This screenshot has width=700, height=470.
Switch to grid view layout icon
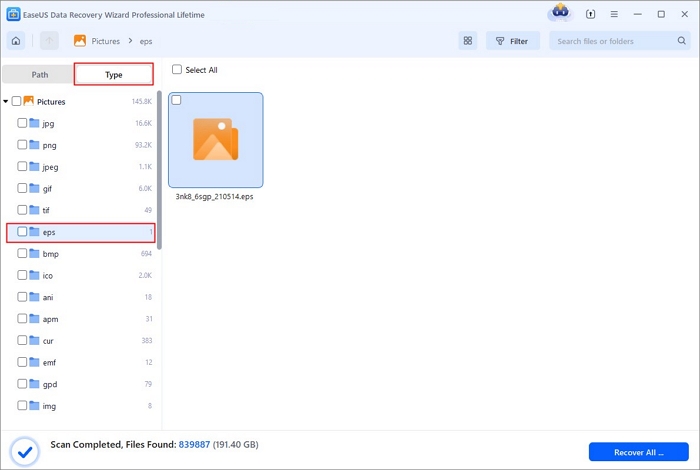coord(468,41)
